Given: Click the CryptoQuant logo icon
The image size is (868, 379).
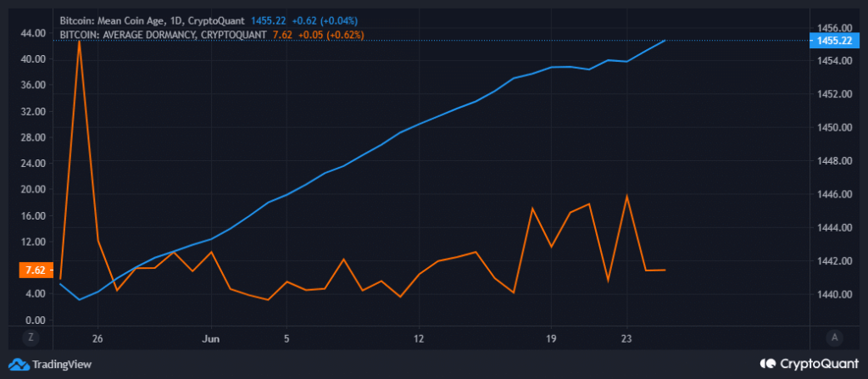Looking at the screenshot, I should pos(768,364).
